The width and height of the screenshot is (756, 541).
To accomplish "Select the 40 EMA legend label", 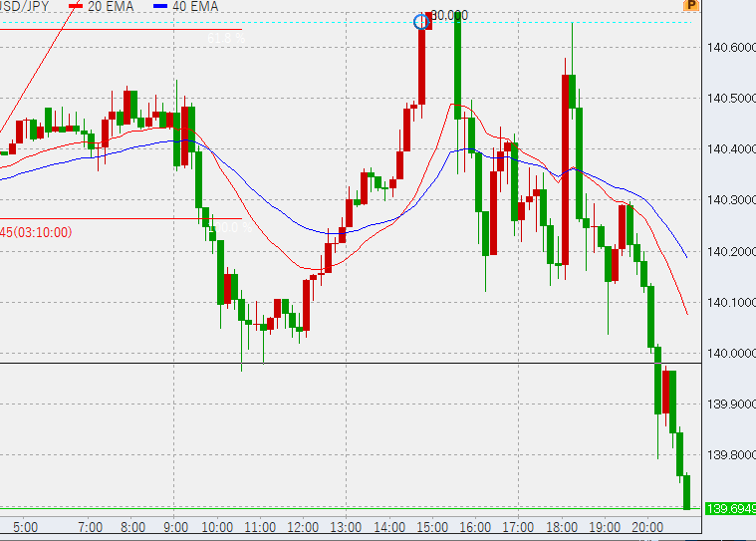I will [195, 6].
